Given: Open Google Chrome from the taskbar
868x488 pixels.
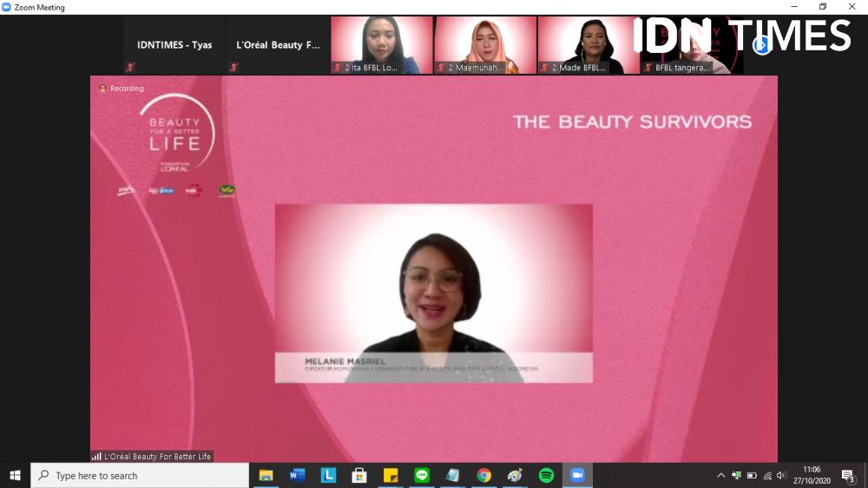Looking at the screenshot, I should point(483,475).
